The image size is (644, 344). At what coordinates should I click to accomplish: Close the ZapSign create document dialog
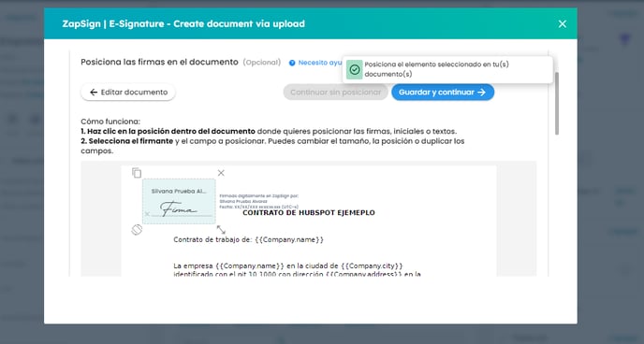coord(563,23)
